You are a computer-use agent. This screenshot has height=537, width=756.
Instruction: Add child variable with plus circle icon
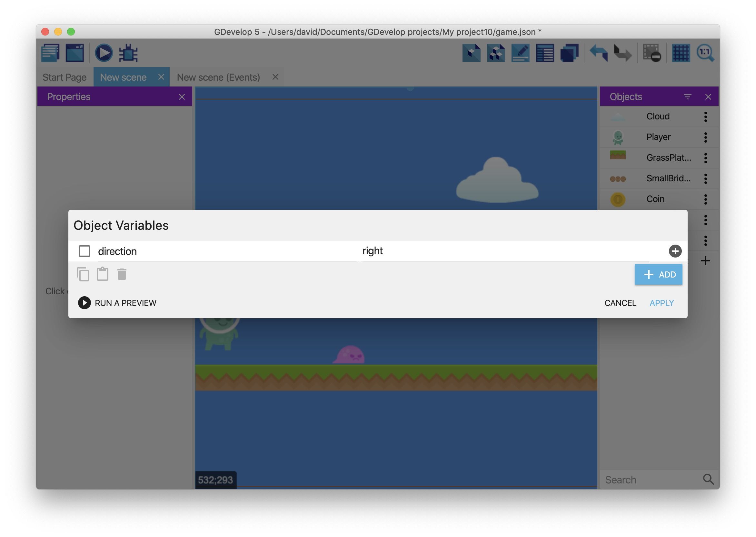click(x=675, y=251)
